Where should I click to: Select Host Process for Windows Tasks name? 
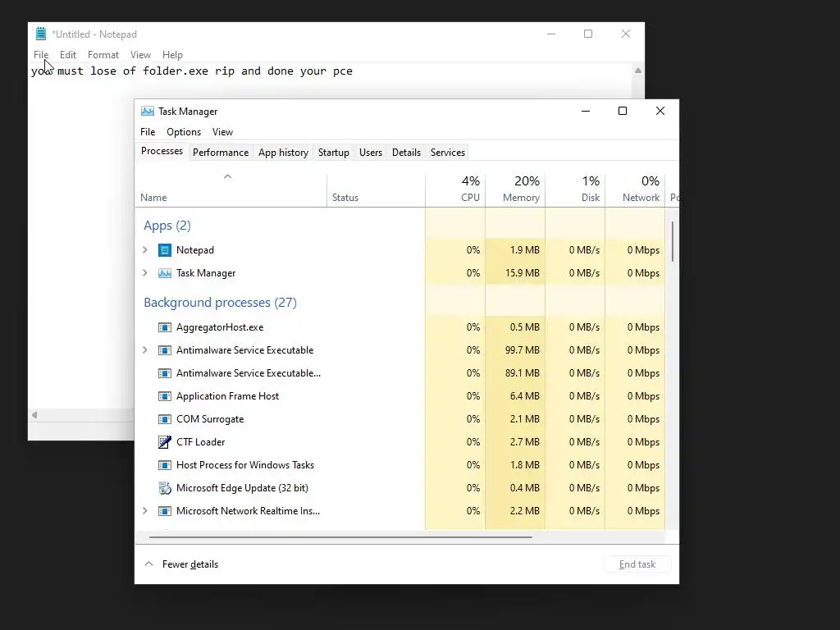(245, 465)
